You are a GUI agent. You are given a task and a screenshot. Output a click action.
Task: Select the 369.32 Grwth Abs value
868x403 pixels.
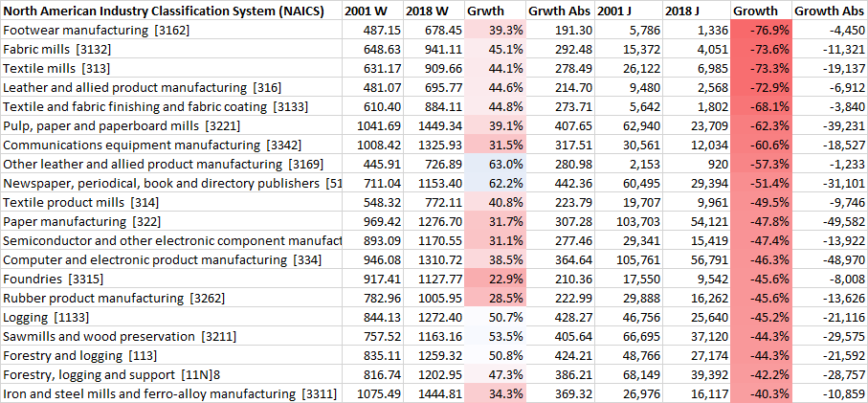[561, 393]
